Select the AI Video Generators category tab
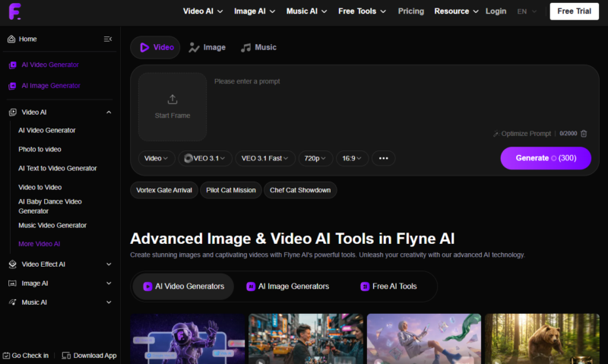Screen dimensions: 608x364 183,286
